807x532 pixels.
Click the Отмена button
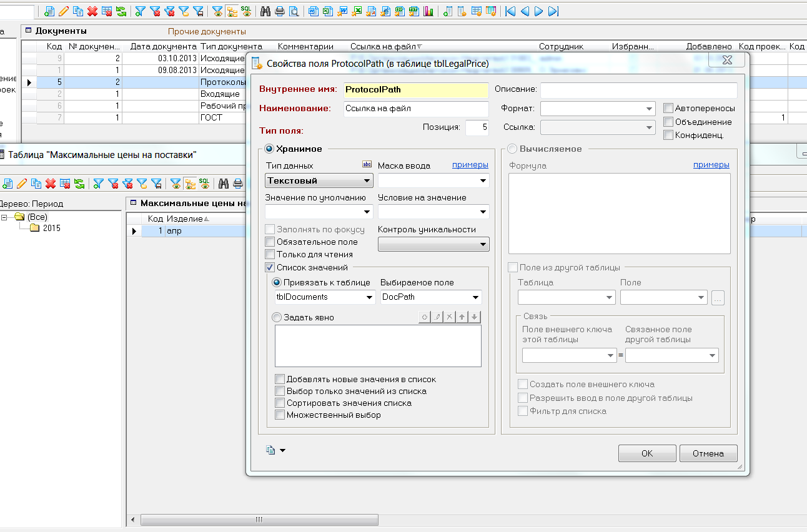[708, 453]
